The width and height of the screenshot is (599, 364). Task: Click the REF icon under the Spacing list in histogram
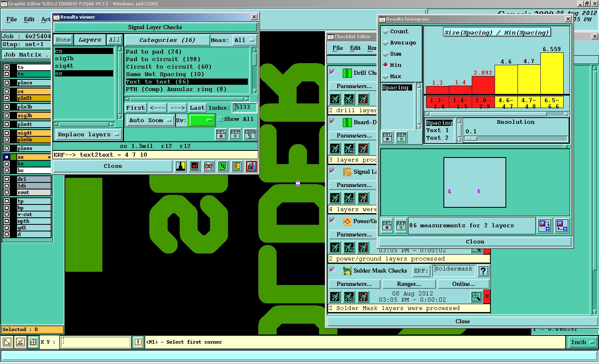[401, 137]
